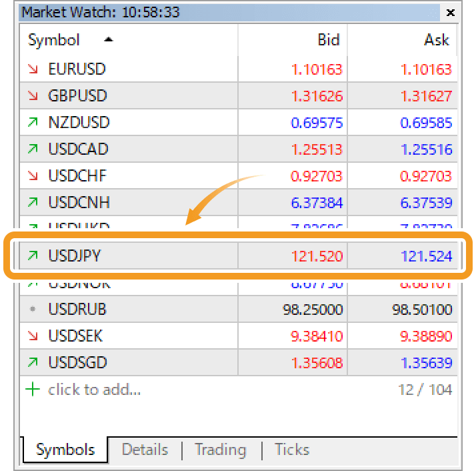Click the EURUSD down-arrow direction icon
476x471 pixels.
coord(33,69)
